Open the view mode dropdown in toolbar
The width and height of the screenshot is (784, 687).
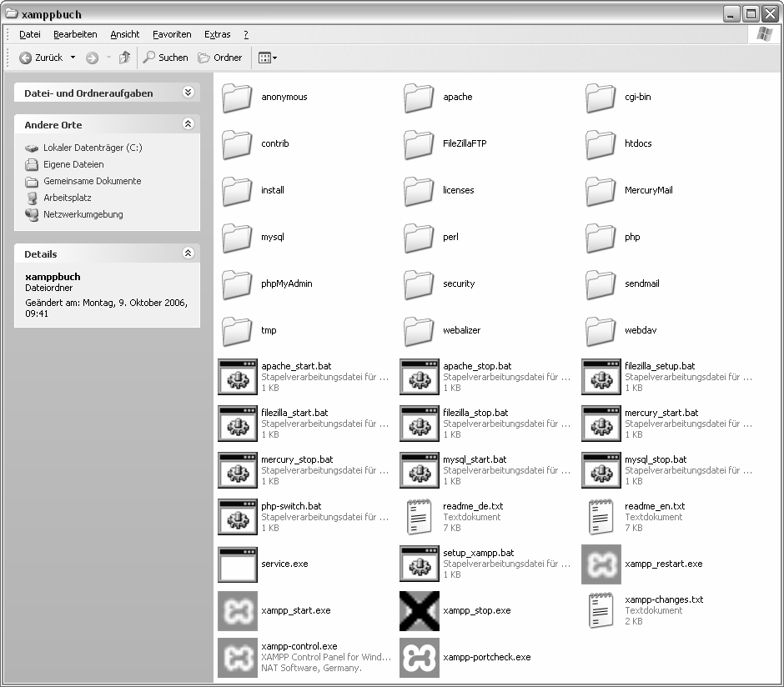268,58
